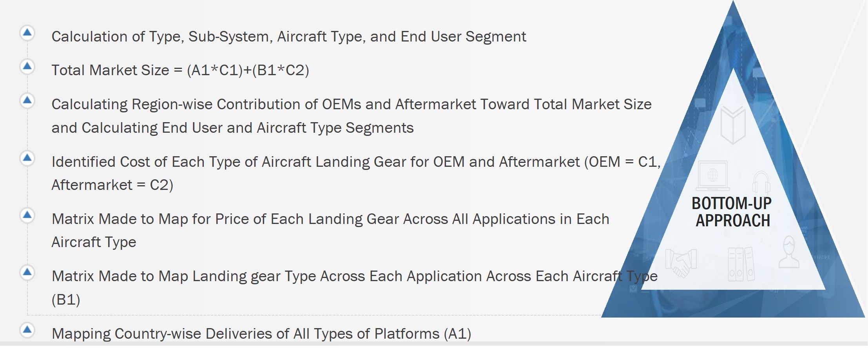
Task: Click the bullet beside Matrix Made to Map Landing gear Type
Action: (x=27, y=273)
